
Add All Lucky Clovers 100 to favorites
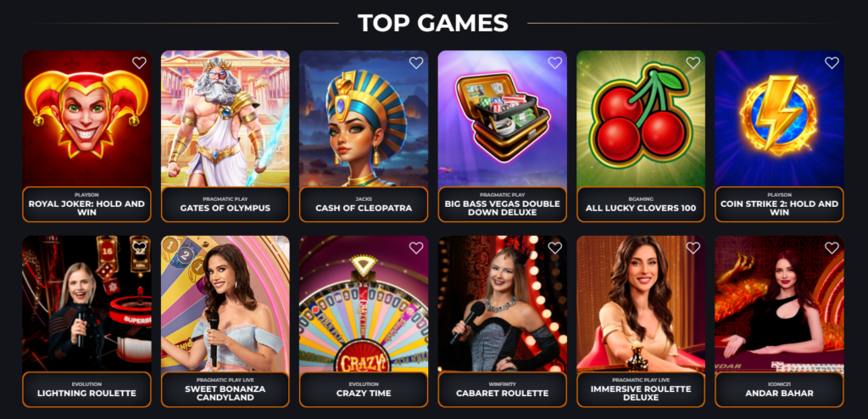click(693, 63)
